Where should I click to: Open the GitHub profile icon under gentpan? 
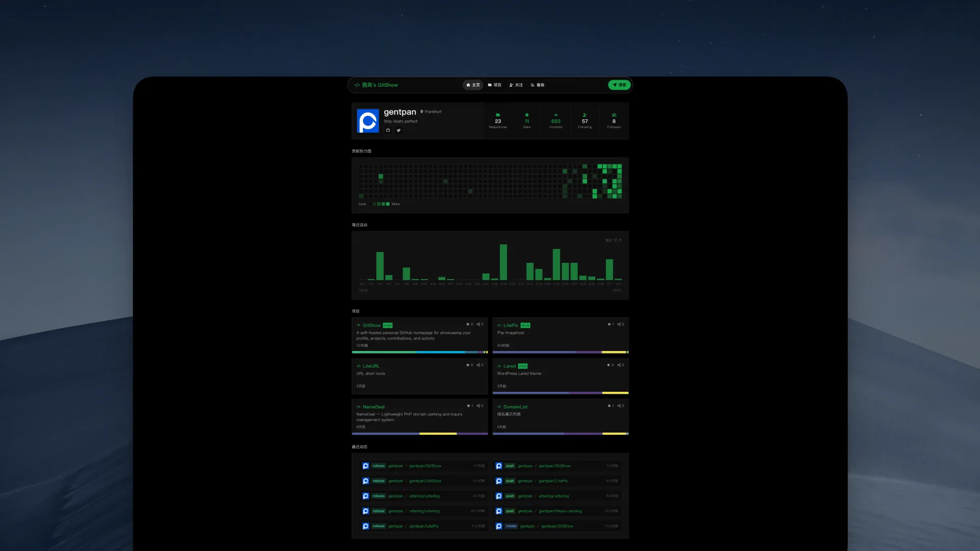tap(388, 131)
